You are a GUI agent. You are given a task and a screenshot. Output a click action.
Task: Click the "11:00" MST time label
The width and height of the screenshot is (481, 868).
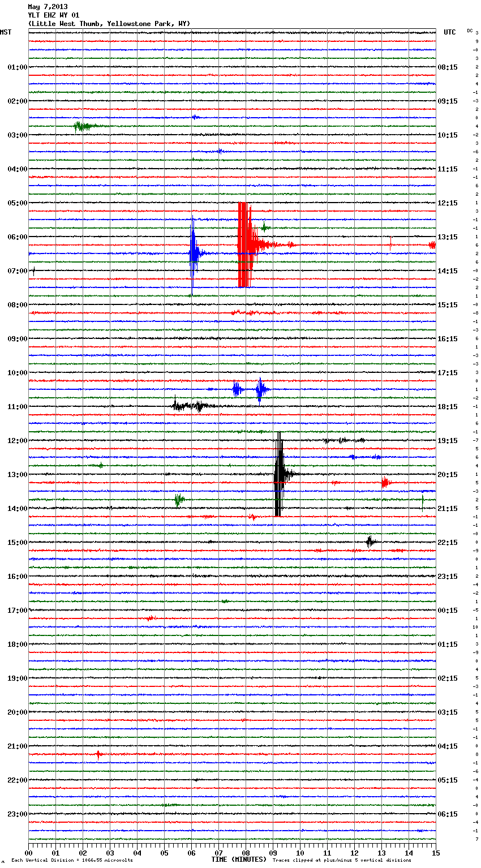click(18, 407)
